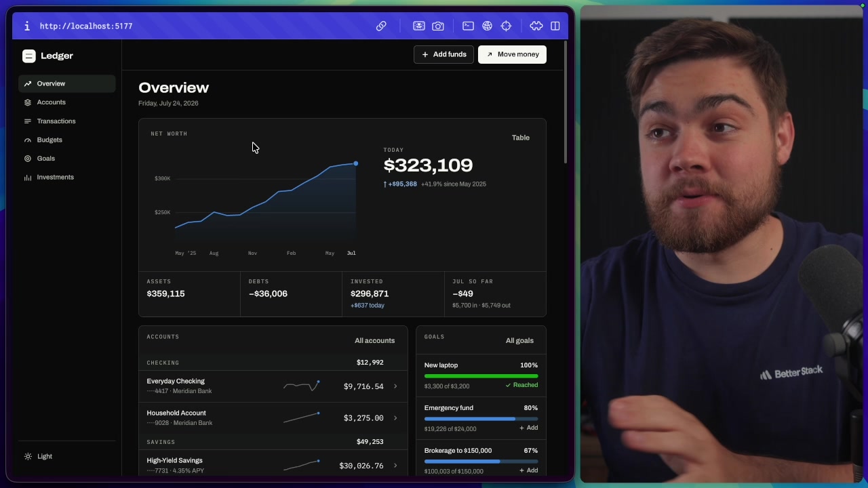
Task: Click the Goals target sidebar icon
Action: [28, 159]
